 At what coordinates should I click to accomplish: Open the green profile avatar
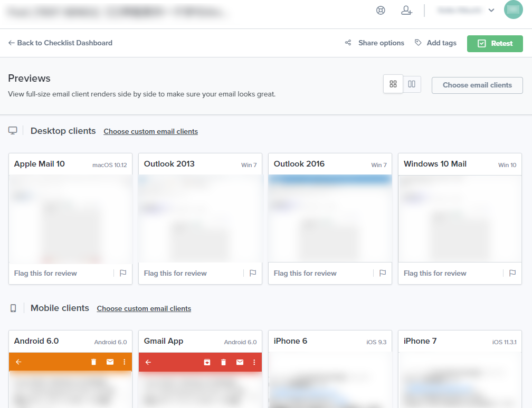(x=514, y=9)
